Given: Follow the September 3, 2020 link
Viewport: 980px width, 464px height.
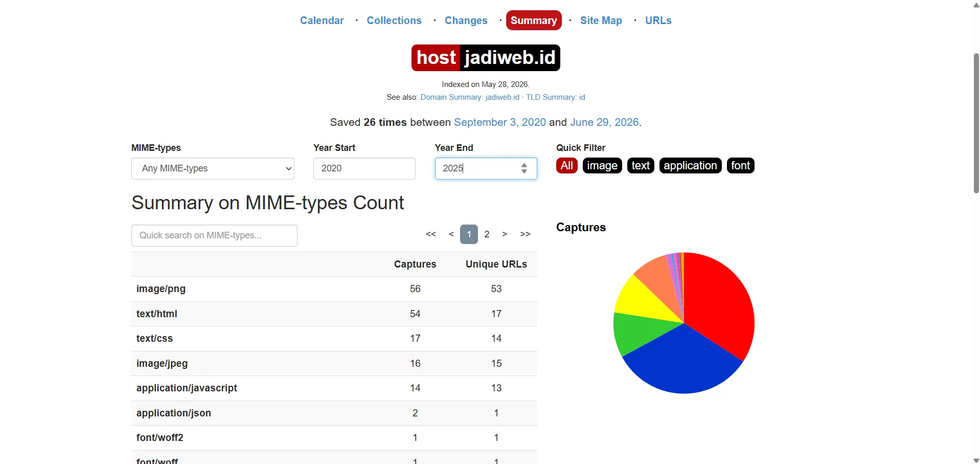Looking at the screenshot, I should [x=500, y=122].
